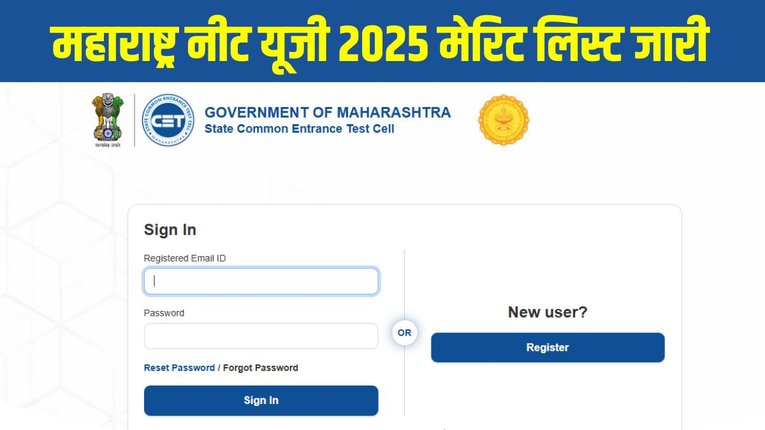Image resolution: width=765 pixels, height=430 pixels.
Task: Click the Register button for new users
Action: click(547, 348)
